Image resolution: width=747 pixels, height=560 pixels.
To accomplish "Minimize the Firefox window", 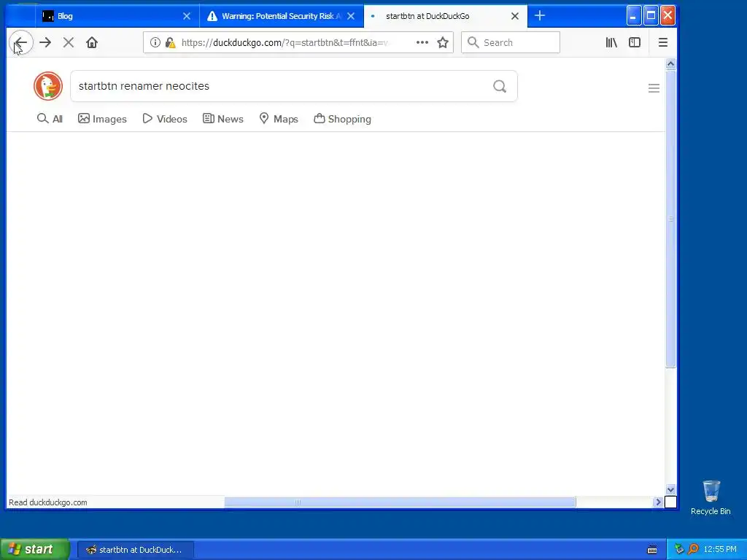I will [633, 16].
